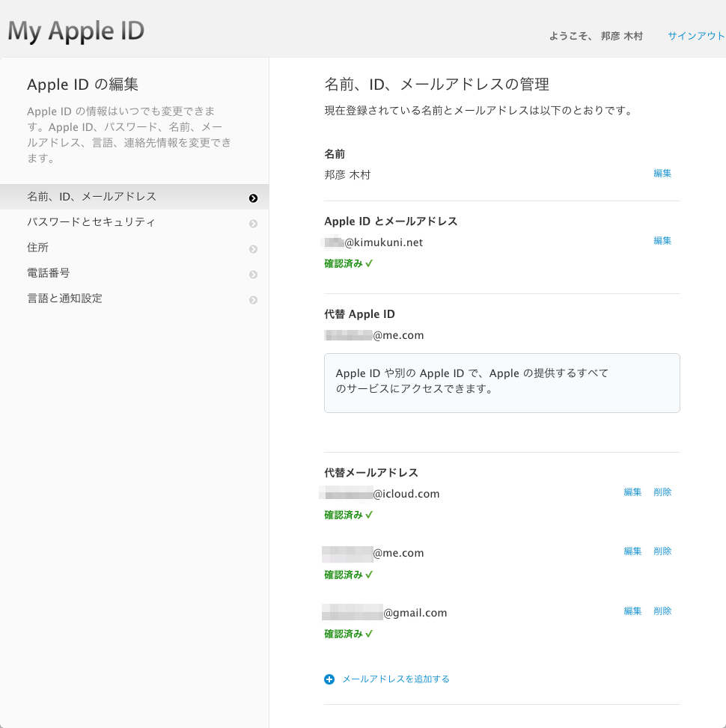Viewport: 726px width, 728px height.
Task: Edit the 名前 field with 編集
Action: pos(662,173)
